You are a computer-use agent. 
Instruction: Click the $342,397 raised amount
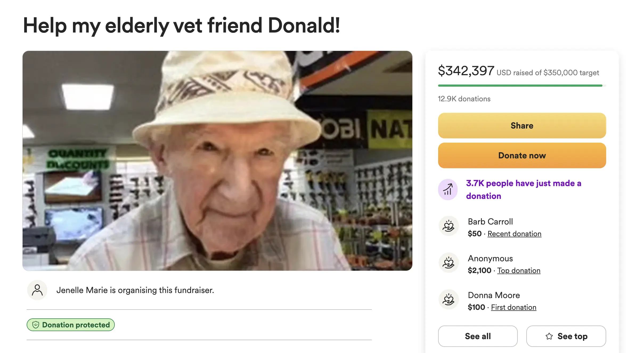pos(466,71)
